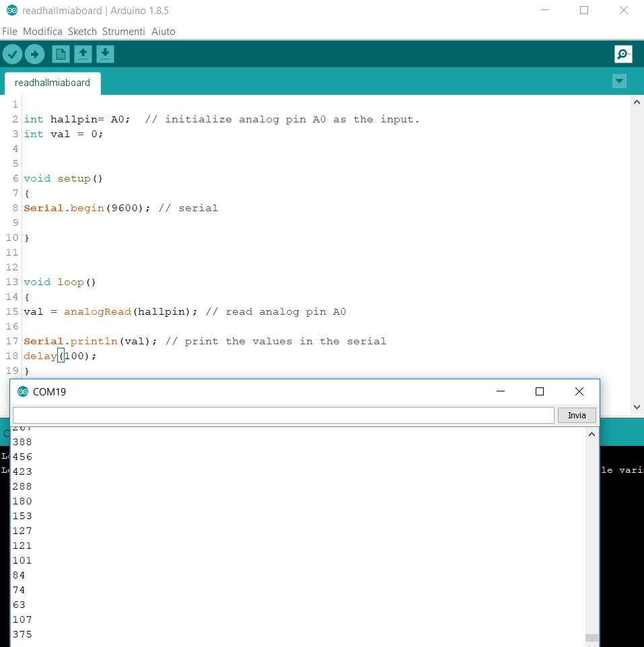Click the Arduino logo in main title bar
Viewport: 644px width, 647px height.
(x=12, y=10)
